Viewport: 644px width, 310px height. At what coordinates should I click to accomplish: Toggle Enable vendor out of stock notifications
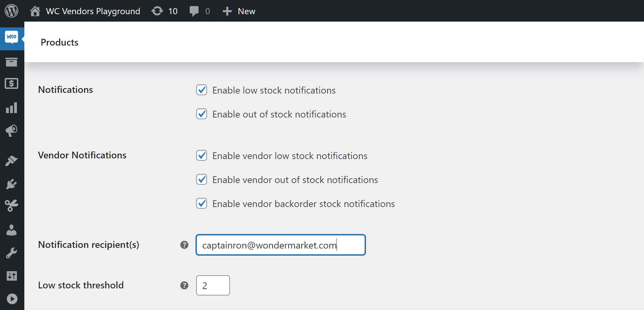click(202, 179)
